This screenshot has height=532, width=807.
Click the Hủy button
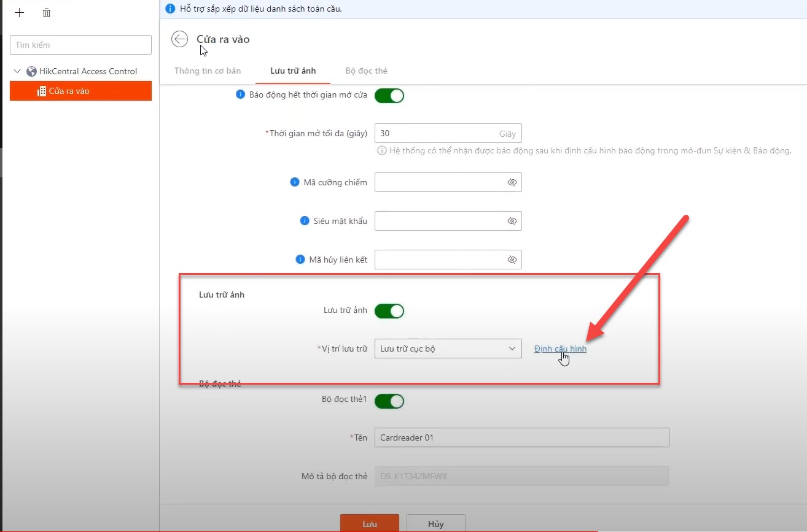435,524
